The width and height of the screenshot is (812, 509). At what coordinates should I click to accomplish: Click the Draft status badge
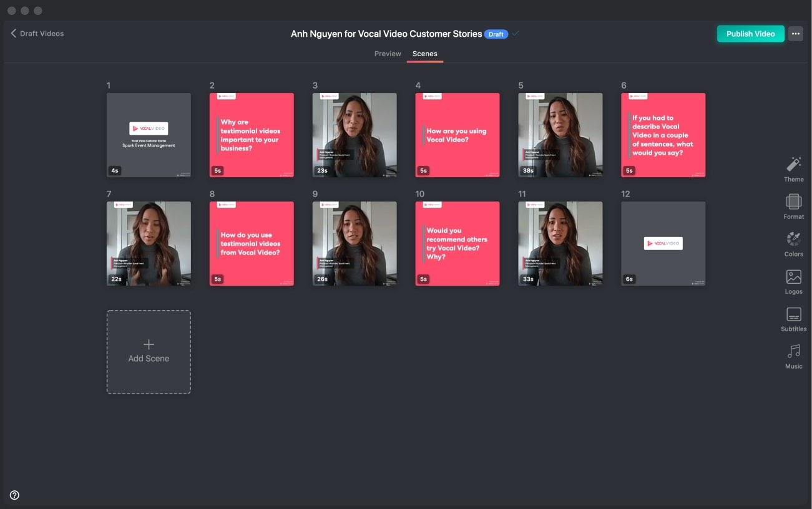point(496,34)
